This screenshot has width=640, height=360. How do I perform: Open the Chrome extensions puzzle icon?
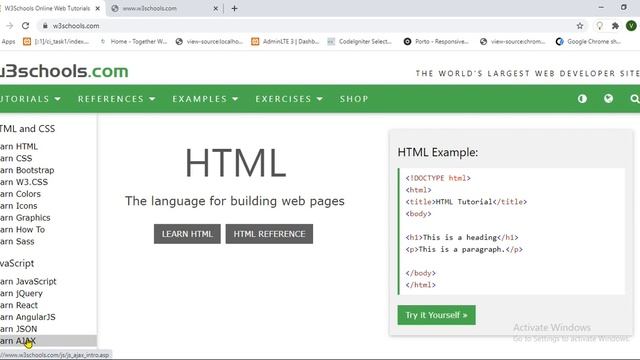coord(615,26)
